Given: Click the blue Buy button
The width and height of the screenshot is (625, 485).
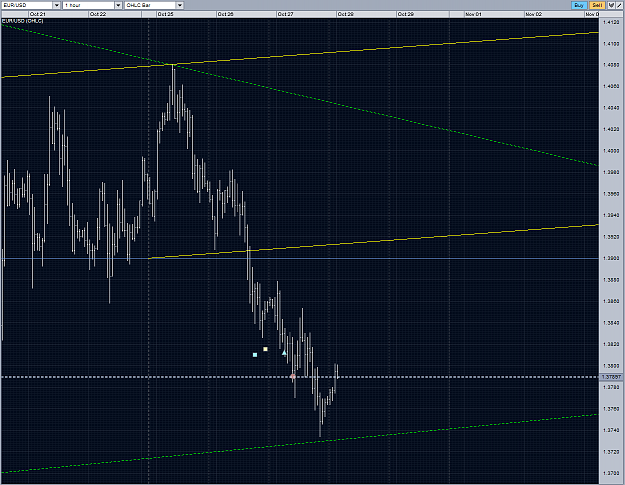Looking at the screenshot, I should (579, 5).
